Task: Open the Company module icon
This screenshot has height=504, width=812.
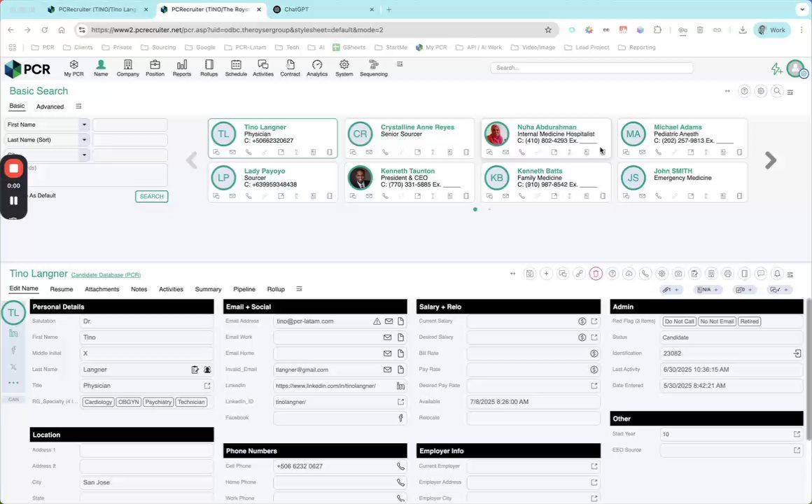Action: (x=127, y=68)
